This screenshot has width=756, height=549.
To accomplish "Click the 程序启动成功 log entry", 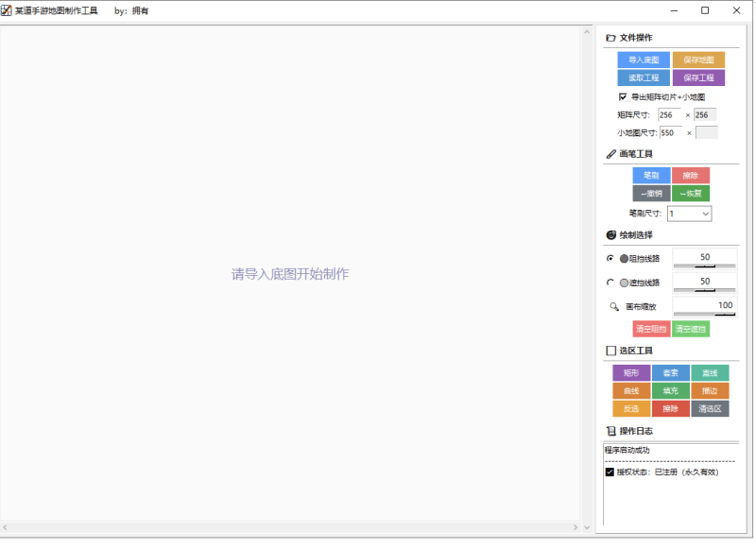I will pyautogui.click(x=627, y=450).
